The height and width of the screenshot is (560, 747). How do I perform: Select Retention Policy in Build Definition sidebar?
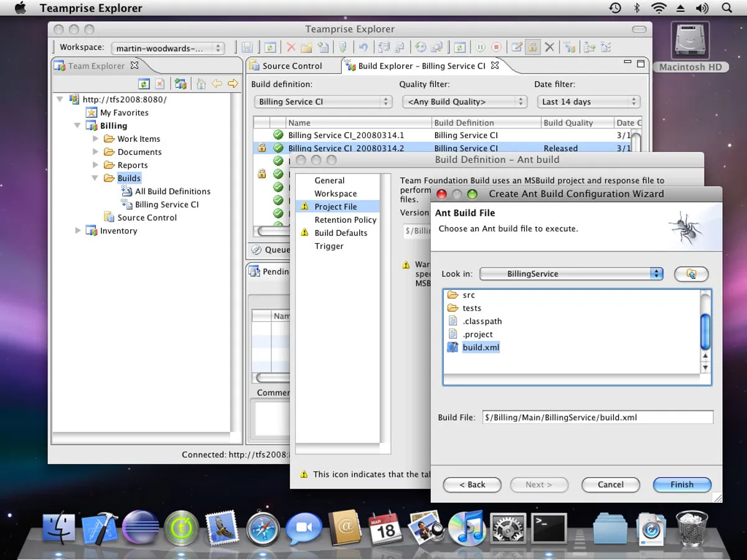(x=345, y=220)
